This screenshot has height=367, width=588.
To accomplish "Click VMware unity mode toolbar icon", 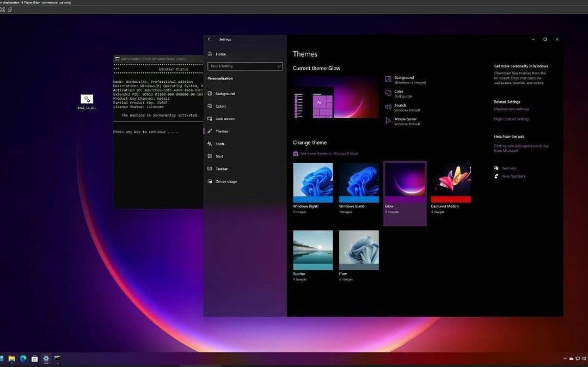I will coord(10,10).
